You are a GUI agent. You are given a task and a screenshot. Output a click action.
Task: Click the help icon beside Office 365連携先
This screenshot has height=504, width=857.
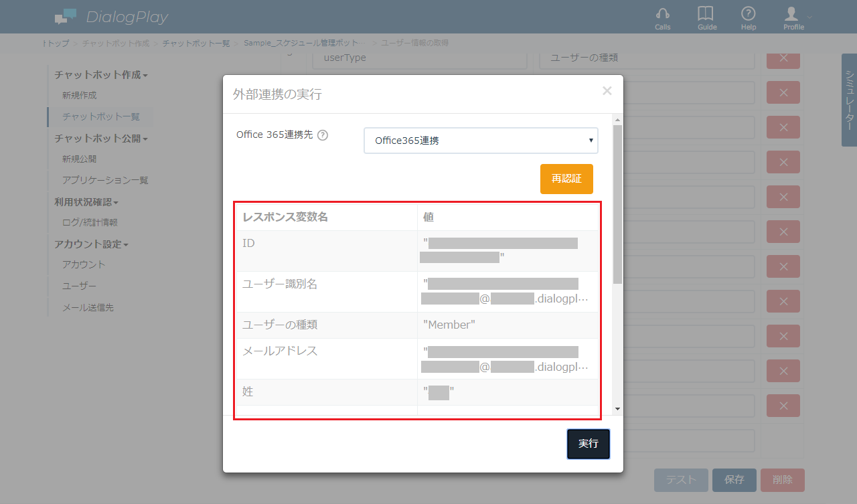click(323, 135)
